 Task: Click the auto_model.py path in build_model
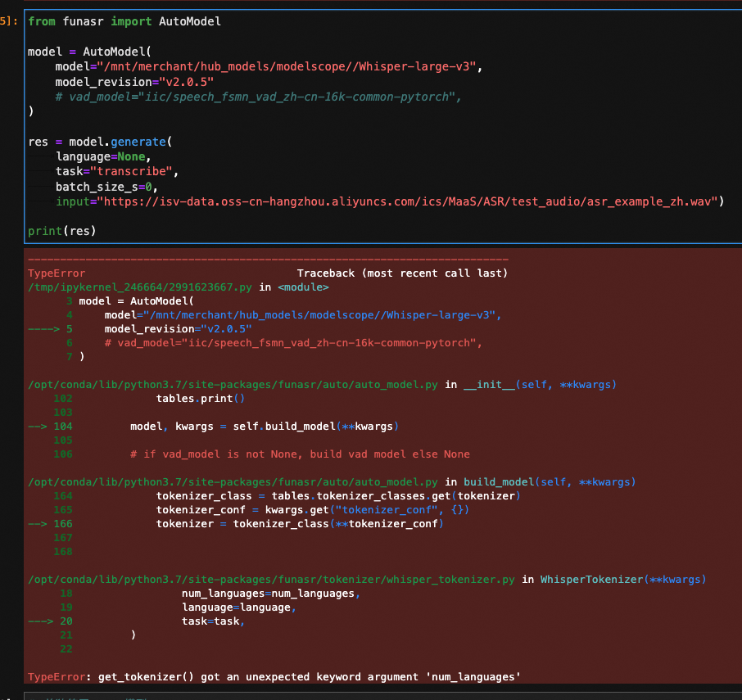[233, 482]
